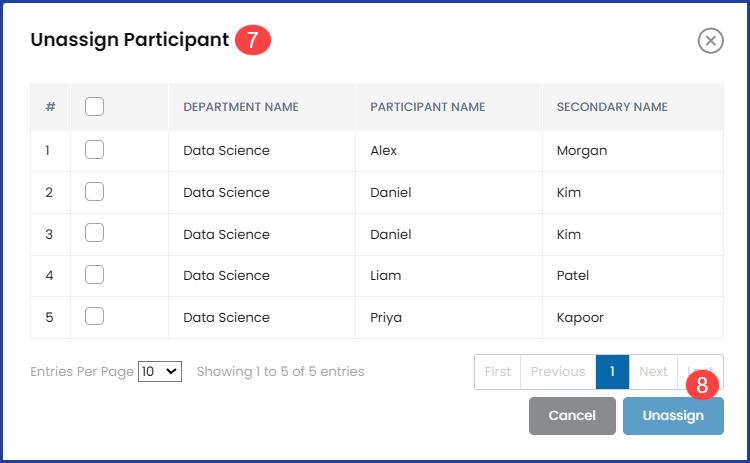The image size is (750, 463).
Task: Click the red step 7 badge
Action: tap(253, 40)
